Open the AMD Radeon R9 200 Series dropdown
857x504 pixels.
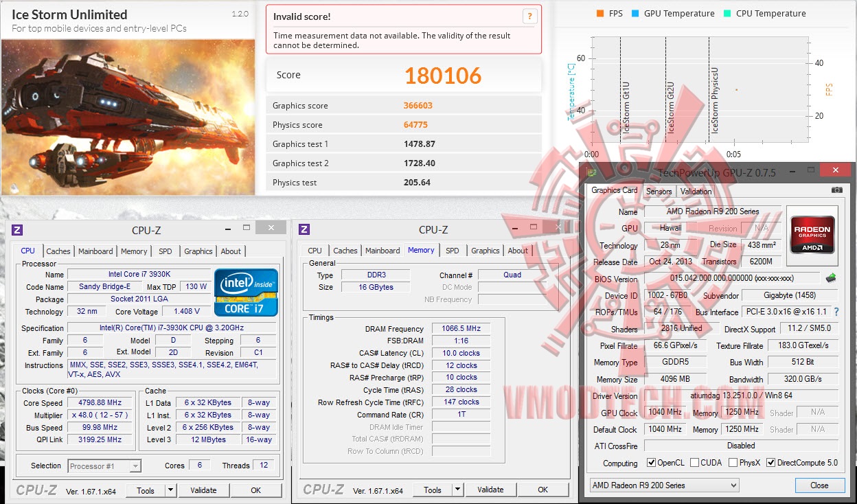[x=664, y=485]
